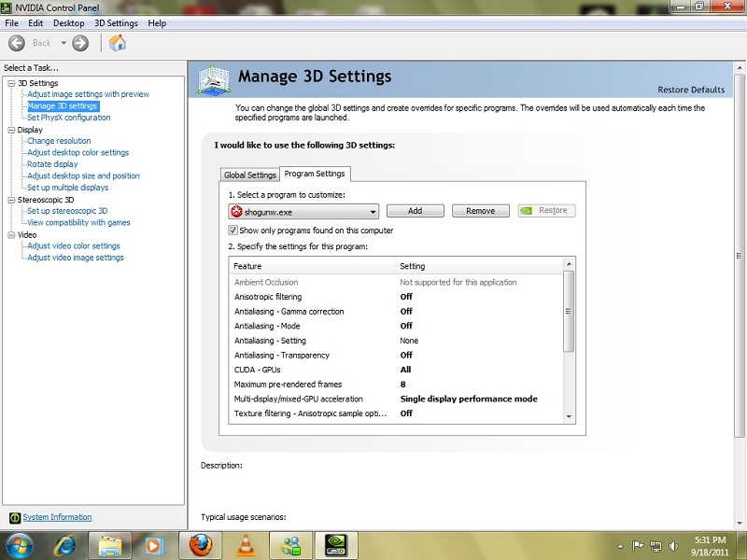Open the Desktop menu
The image size is (747, 560).
click(68, 23)
